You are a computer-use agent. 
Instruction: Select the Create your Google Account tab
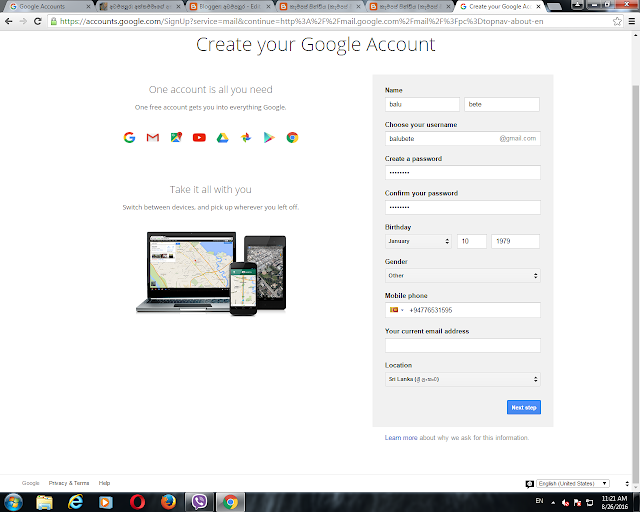[500, 7]
